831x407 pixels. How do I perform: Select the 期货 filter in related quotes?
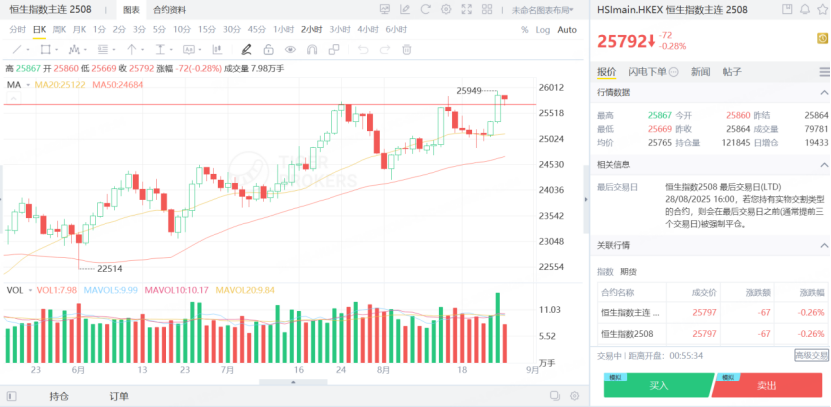point(629,272)
